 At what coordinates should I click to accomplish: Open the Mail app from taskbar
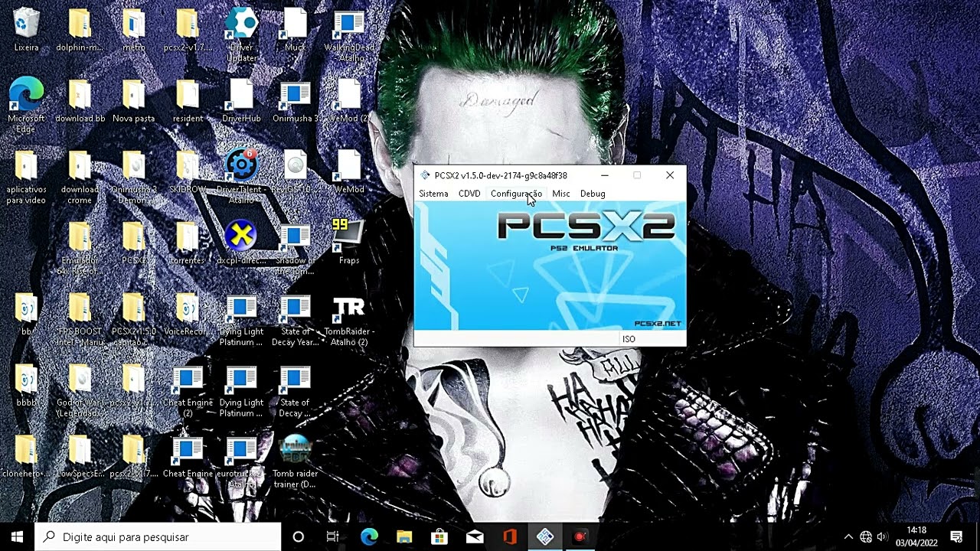click(x=475, y=536)
